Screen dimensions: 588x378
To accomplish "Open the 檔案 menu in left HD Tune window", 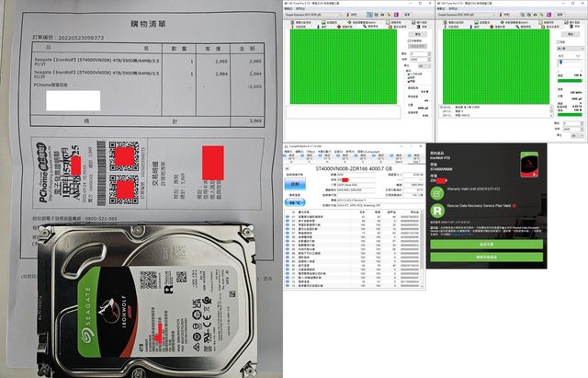I will [x=288, y=6].
